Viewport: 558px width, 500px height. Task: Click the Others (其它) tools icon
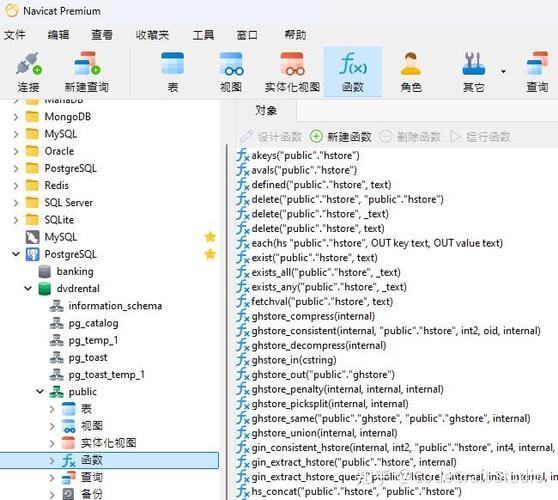coord(474,72)
